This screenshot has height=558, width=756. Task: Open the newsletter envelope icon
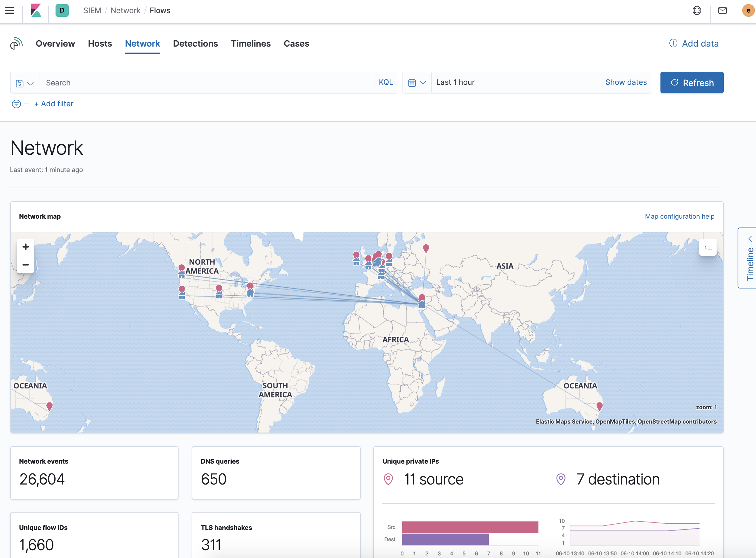[722, 10]
